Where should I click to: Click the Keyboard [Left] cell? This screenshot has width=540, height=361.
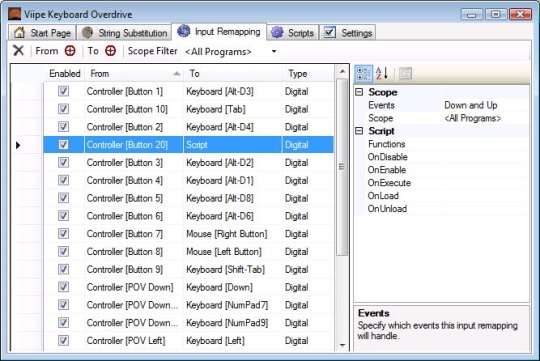(233, 340)
